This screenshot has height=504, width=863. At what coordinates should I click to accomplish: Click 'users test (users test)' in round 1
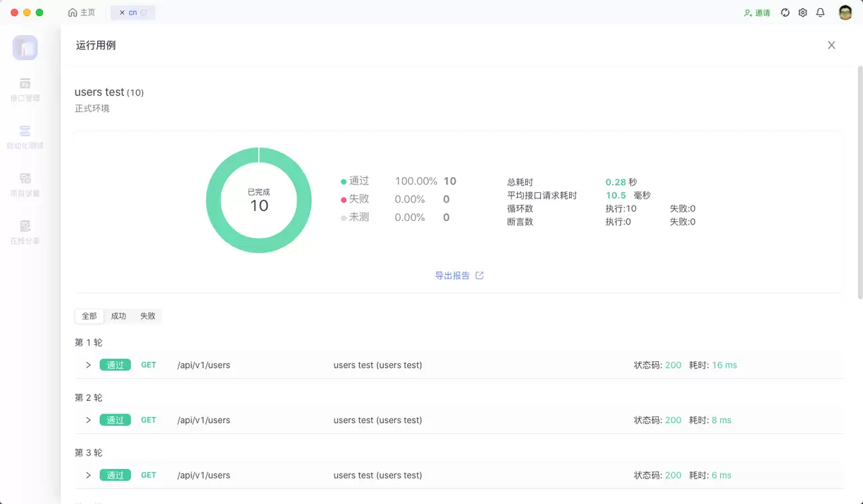coord(378,365)
